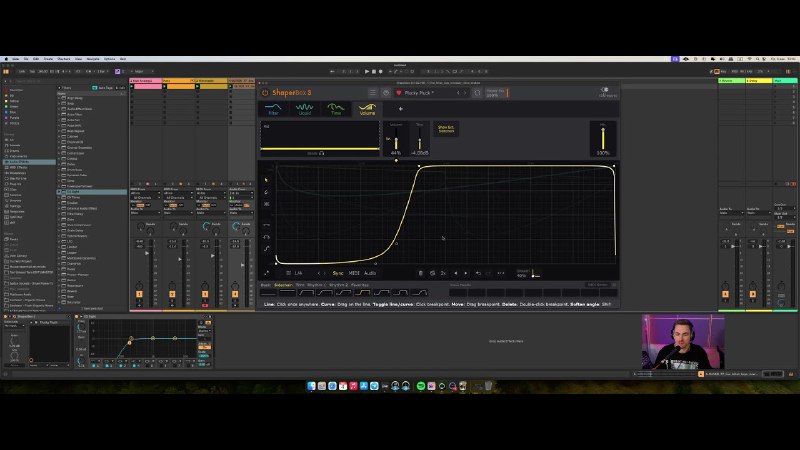Click the Mix slider showing 100%
This screenshot has width=800, height=450.
[x=603, y=138]
